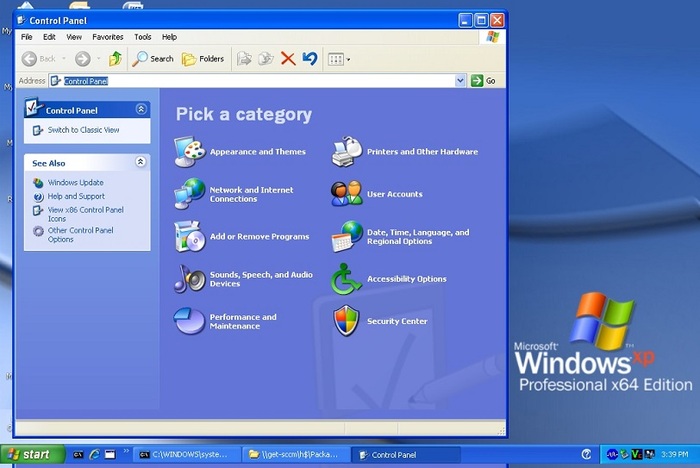Click the Search toolbar button
The height and width of the screenshot is (468, 700).
pos(153,59)
